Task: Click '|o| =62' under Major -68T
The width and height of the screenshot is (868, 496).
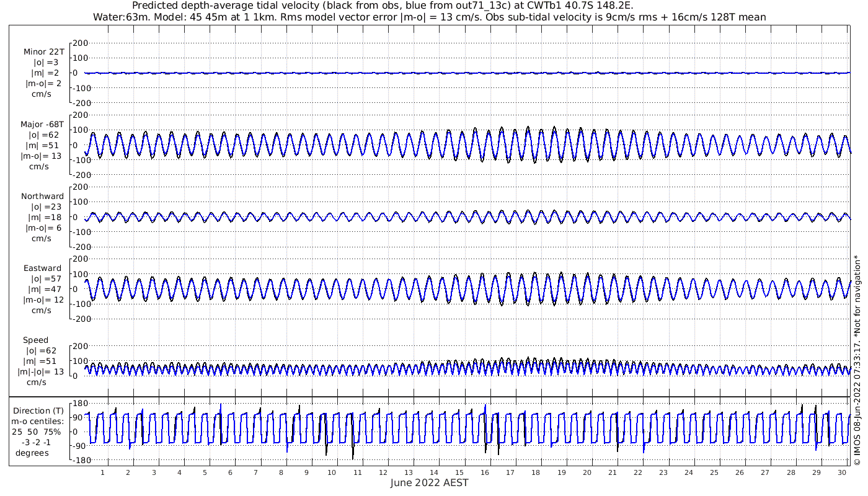Action: coord(43,135)
